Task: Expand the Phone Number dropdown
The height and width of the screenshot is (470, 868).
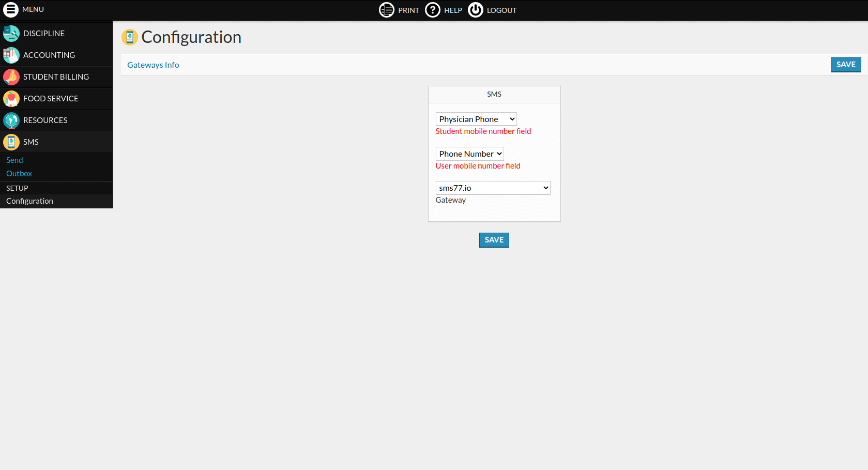Action: 469,154
